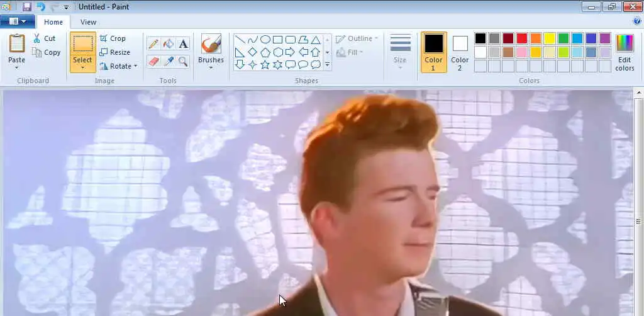
Task: Open the blue Paint file menu button
Action: click(x=17, y=21)
